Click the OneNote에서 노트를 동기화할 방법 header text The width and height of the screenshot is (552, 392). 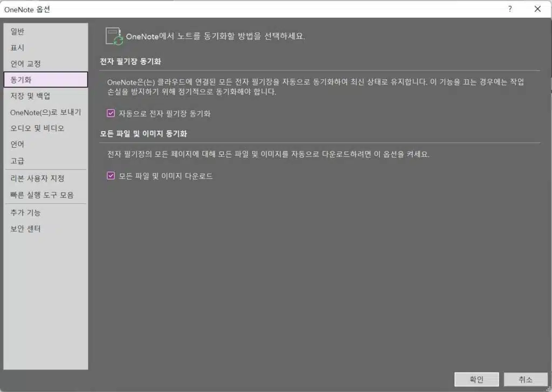click(216, 36)
